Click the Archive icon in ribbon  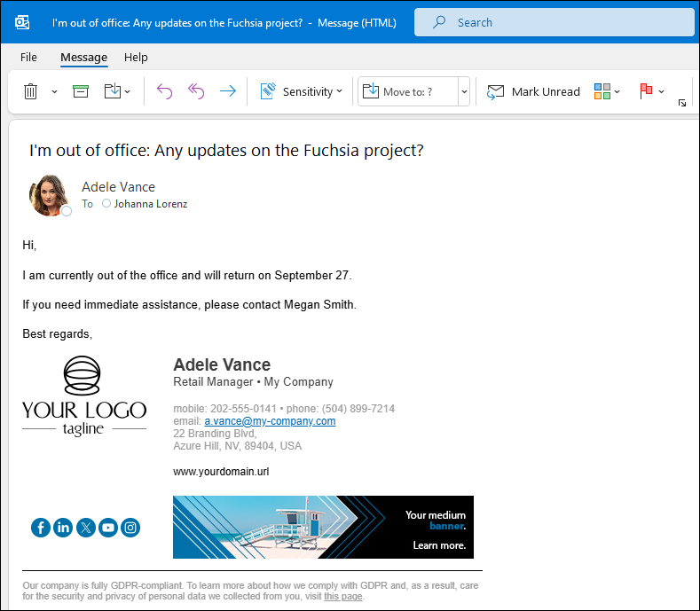click(81, 91)
